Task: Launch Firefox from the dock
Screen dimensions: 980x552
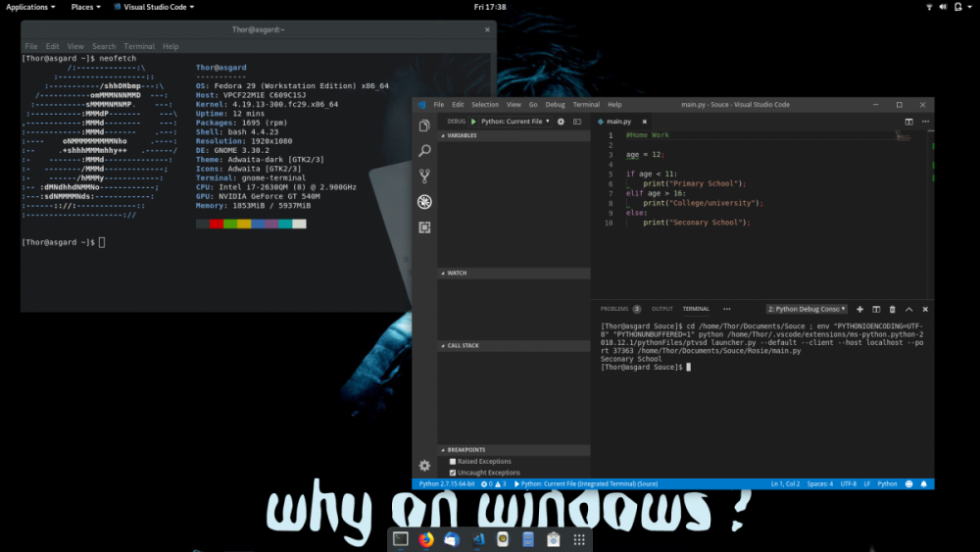Action: click(425, 539)
